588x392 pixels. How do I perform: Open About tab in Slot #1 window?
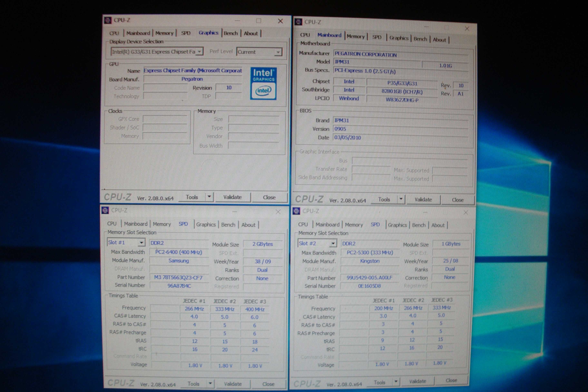coord(248,225)
